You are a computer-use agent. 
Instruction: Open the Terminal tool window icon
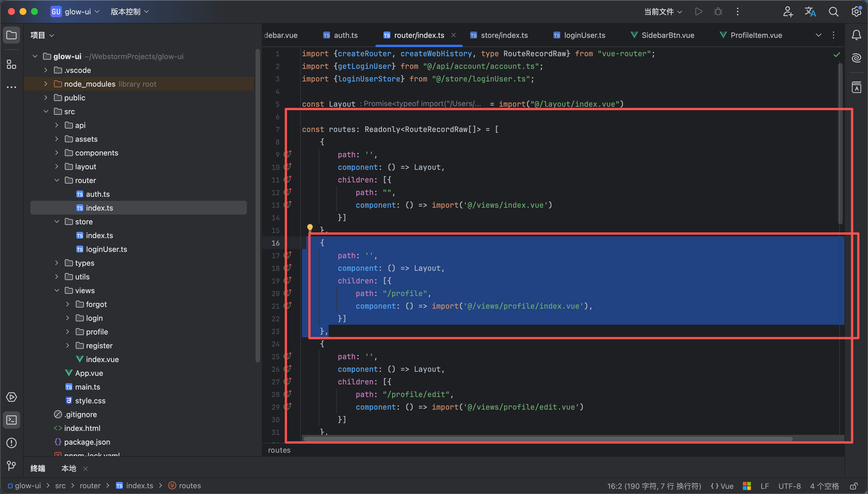point(11,420)
